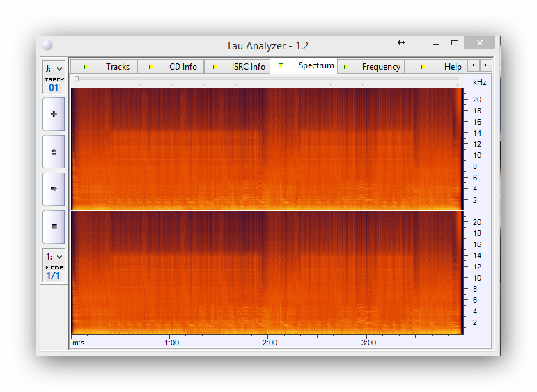The height and width of the screenshot is (392, 537).
Task: Open the J: drive selector dropdown
Action: [x=54, y=68]
